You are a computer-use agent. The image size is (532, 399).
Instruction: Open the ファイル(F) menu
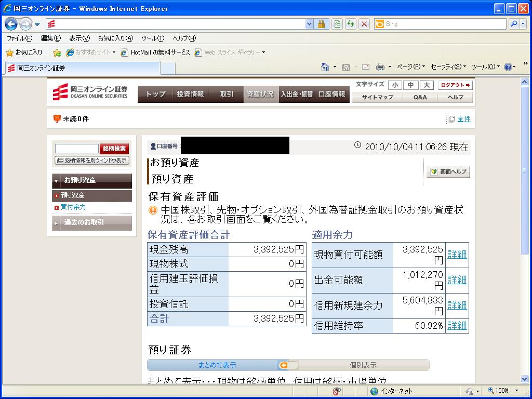[x=19, y=38]
